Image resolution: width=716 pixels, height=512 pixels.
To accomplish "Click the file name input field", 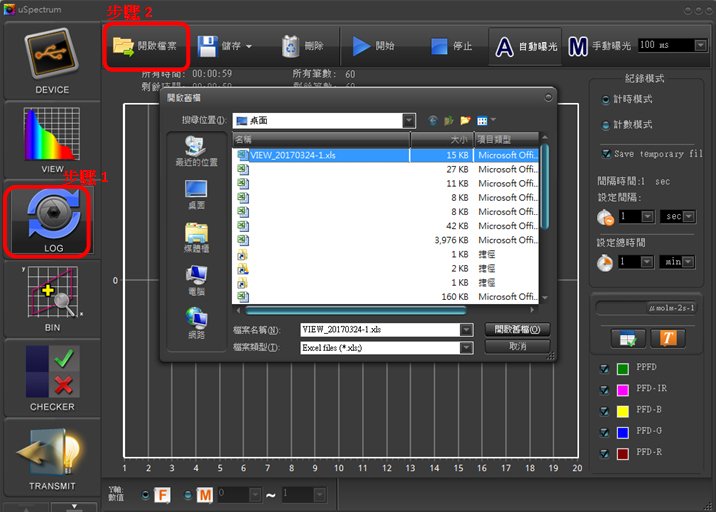I will click(380, 329).
